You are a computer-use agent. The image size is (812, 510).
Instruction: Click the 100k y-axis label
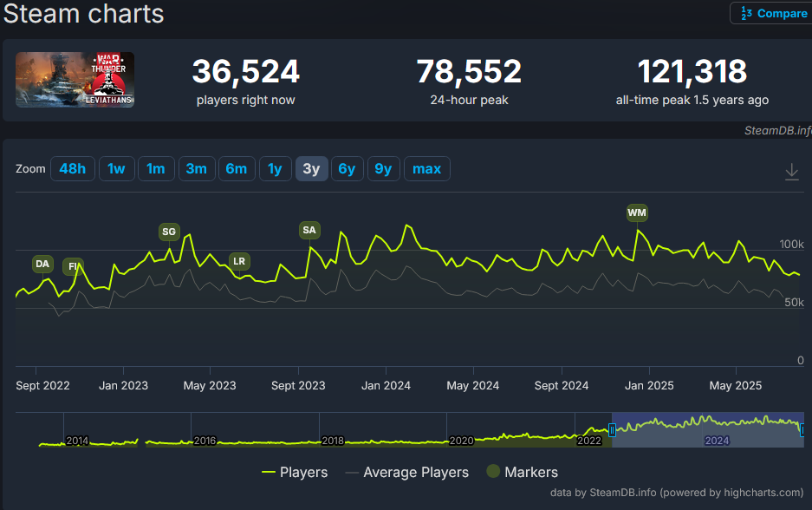(792, 244)
